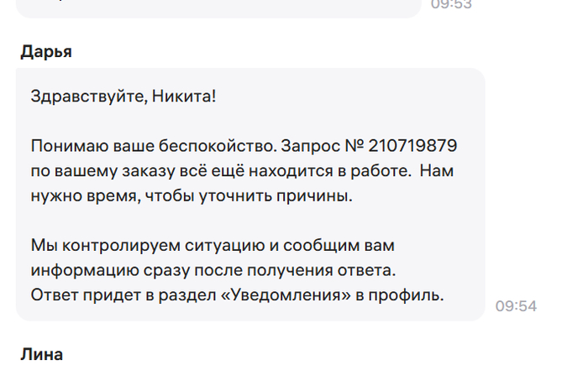Click the 09:54 message timestamp
Image resolution: width=588 pixels, height=370 pixels.
click(x=516, y=306)
